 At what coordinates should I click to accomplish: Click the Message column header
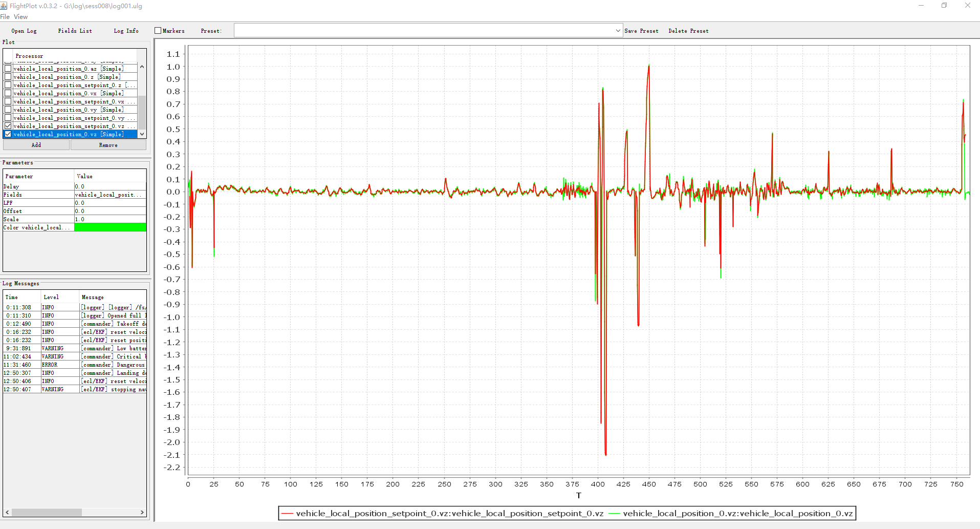(x=113, y=297)
